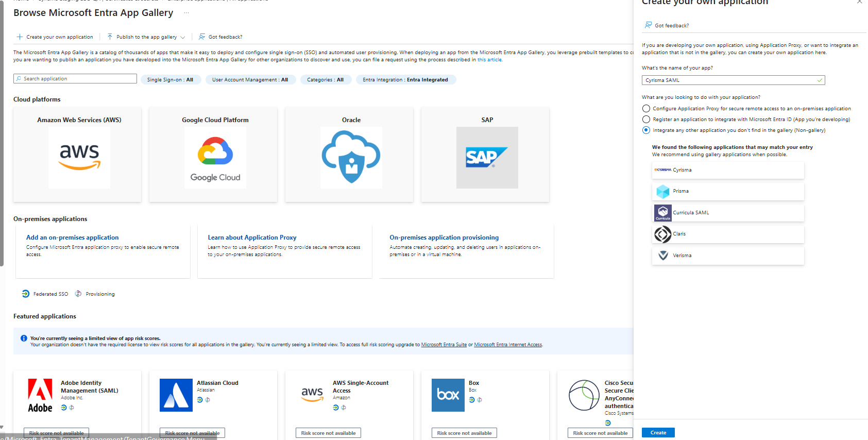Screen dimensions: 868x440
Task: Choose the Cyrisma suggested gallery application
Action: [x=728, y=170]
